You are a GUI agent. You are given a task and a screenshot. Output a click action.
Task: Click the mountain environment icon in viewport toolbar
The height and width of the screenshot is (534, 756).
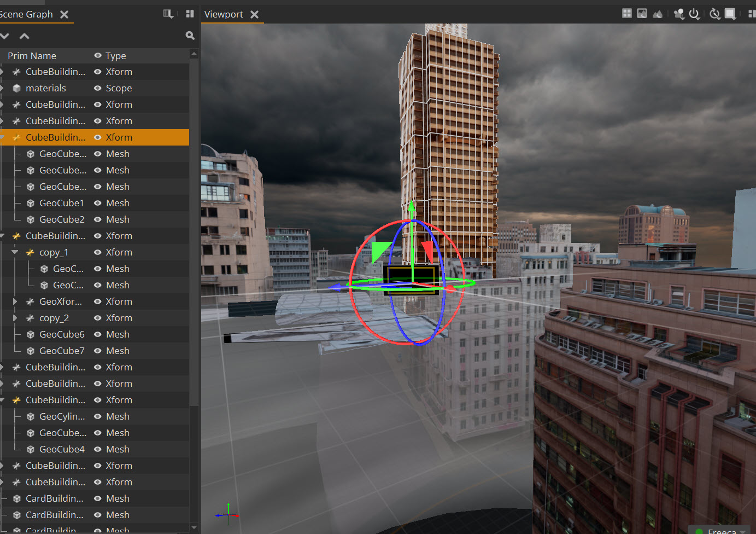657,13
